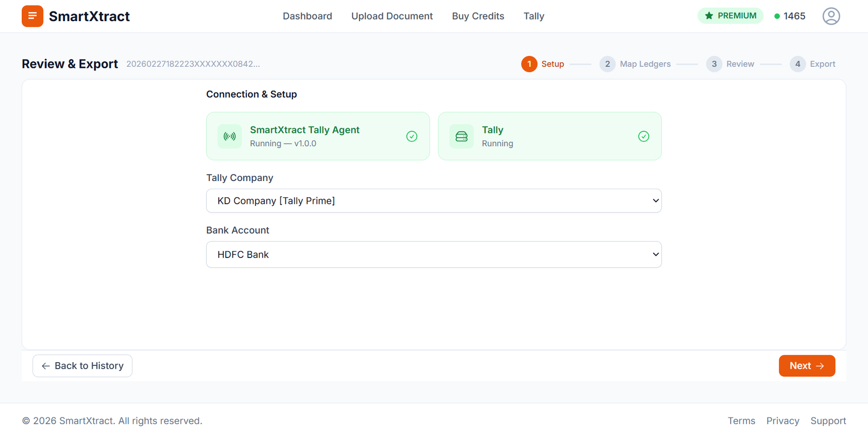Image resolution: width=868 pixels, height=438 pixels.
Task: Select the Tally Running status card
Action: coord(550,136)
